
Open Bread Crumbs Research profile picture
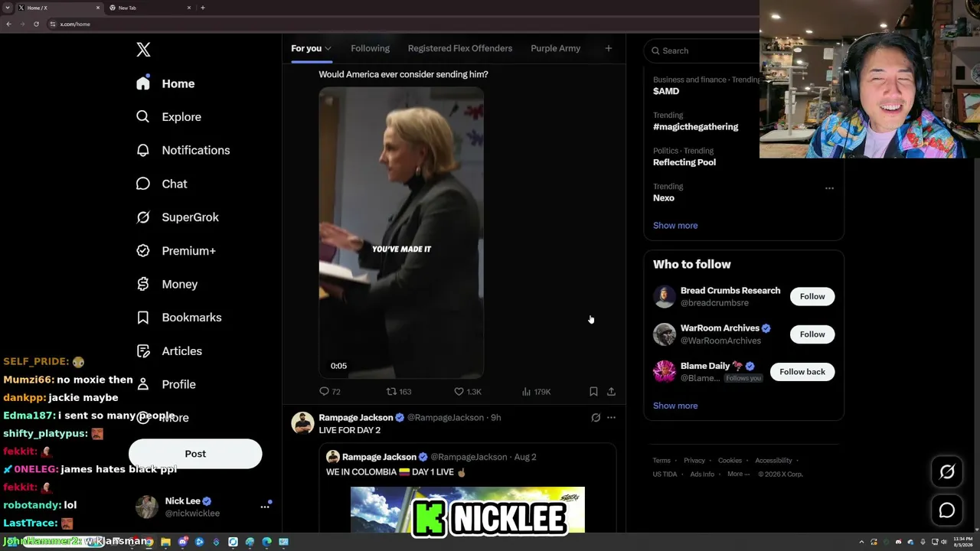coord(665,297)
